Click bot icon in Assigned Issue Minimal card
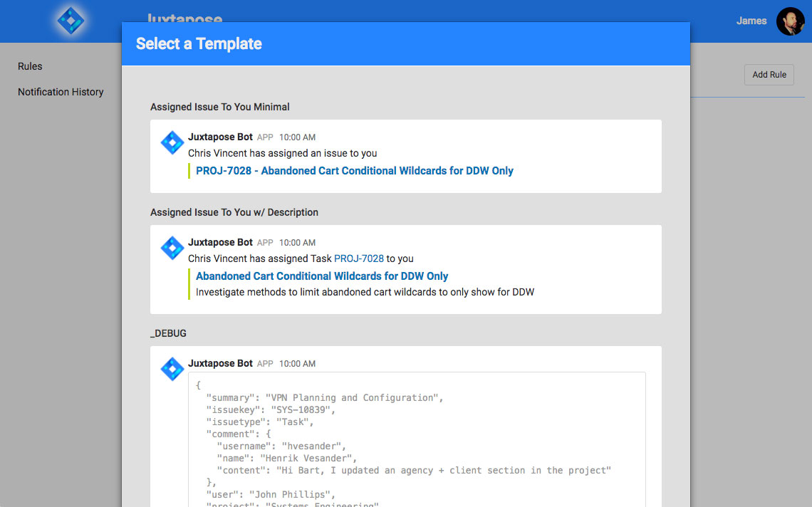Screen dimensions: 812x507 [172, 142]
